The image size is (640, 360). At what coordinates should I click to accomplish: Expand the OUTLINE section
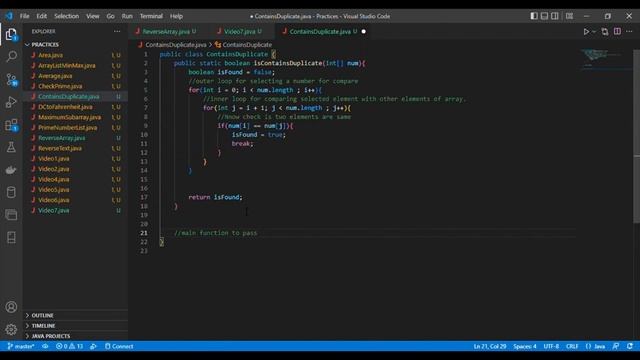(42, 315)
